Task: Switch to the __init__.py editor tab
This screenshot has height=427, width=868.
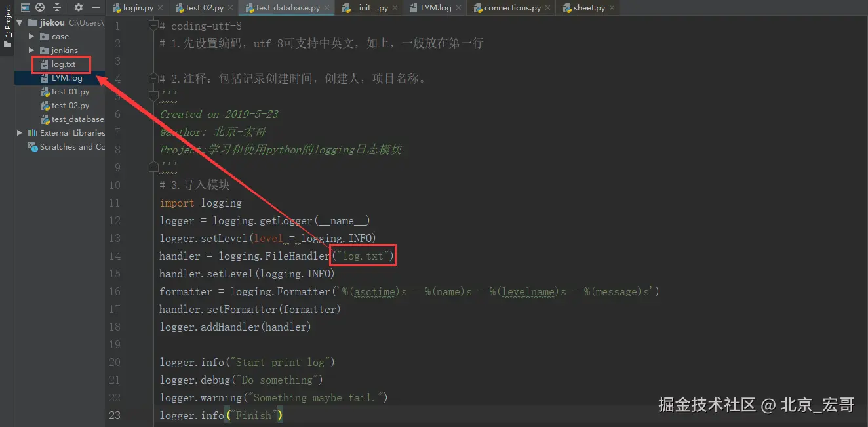Action: [370, 8]
